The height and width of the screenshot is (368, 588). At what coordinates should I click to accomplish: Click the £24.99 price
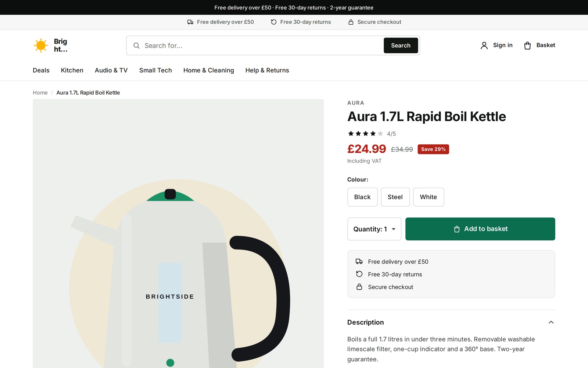366,149
